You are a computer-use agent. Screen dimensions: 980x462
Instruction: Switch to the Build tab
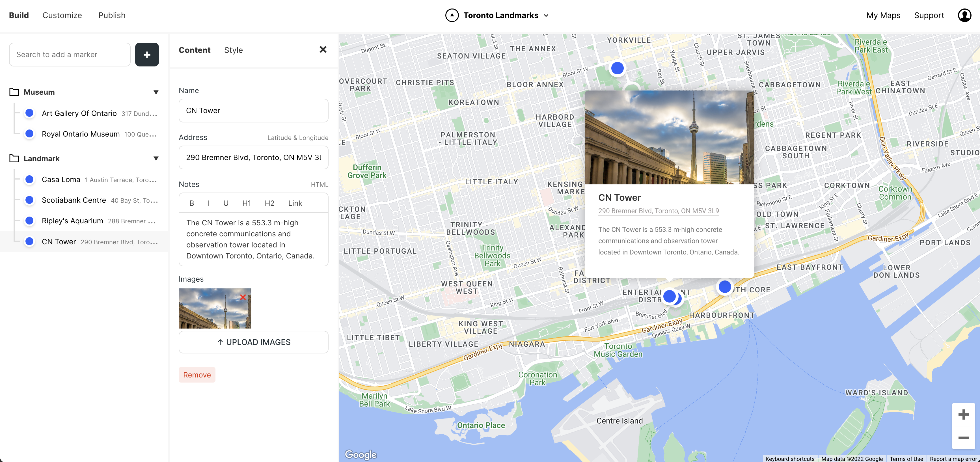[19, 15]
